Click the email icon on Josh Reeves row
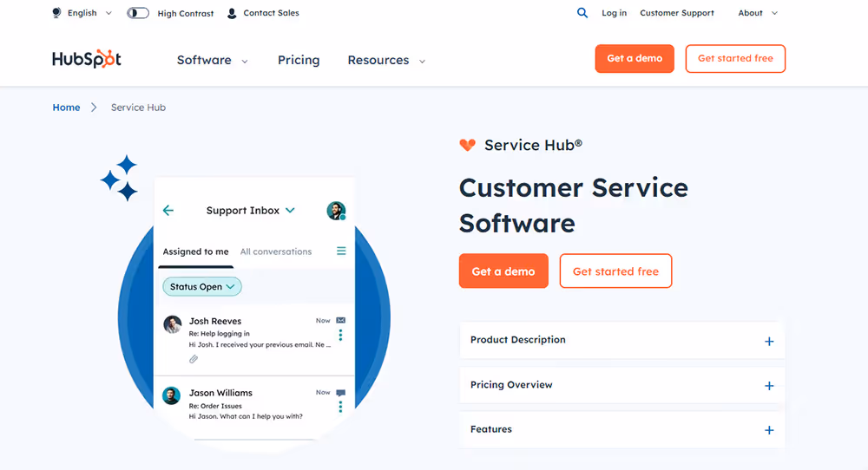 coord(341,321)
